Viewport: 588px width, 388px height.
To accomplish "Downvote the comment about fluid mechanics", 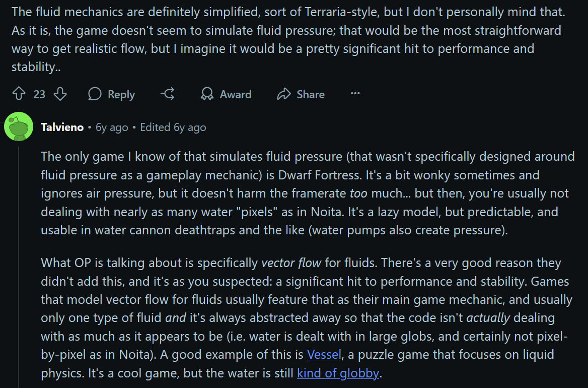I will click(x=60, y=94).
